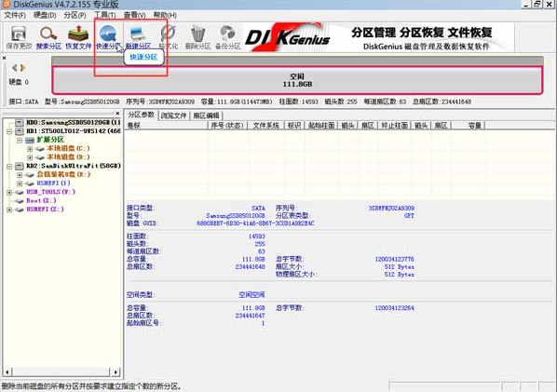Viewport: 557px width, 392px height.
Task: Switch to the 扇区编辑 tab
Action: [206, 115]
